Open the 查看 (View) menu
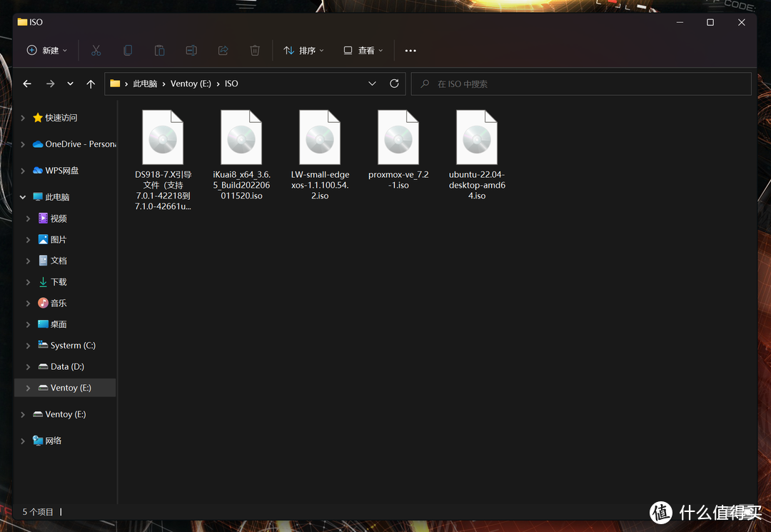Viewport: 771px width, 532px height. pyautogui.click(x=363, y=51)
